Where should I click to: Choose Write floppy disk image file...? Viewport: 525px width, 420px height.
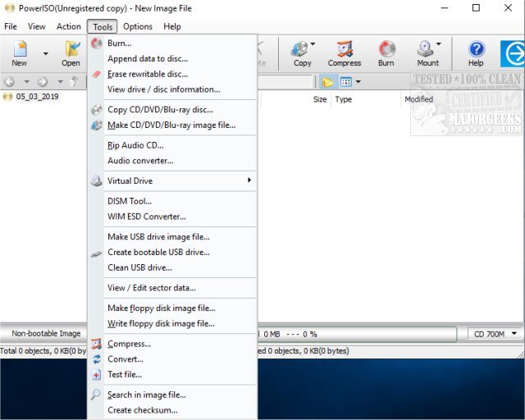(173, 323)
